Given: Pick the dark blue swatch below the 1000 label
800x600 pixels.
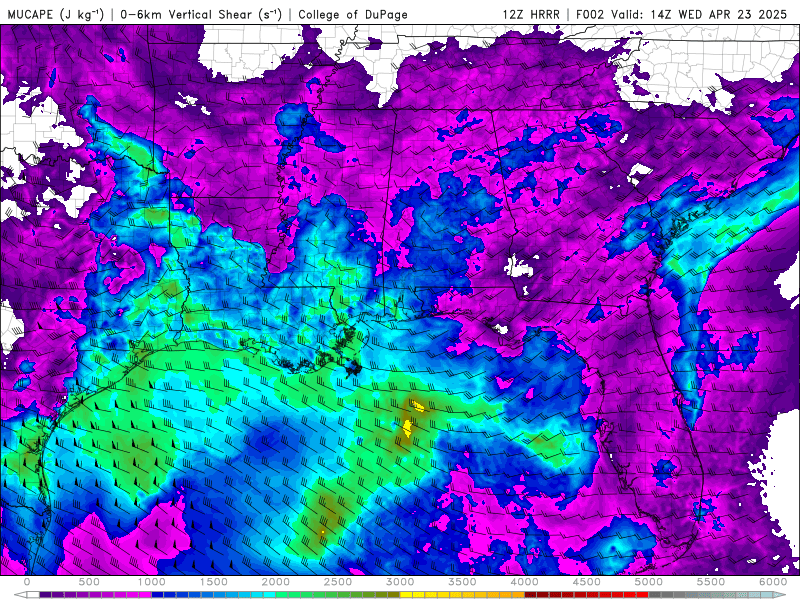Looking at the screenshot, I should pos(157,595).
